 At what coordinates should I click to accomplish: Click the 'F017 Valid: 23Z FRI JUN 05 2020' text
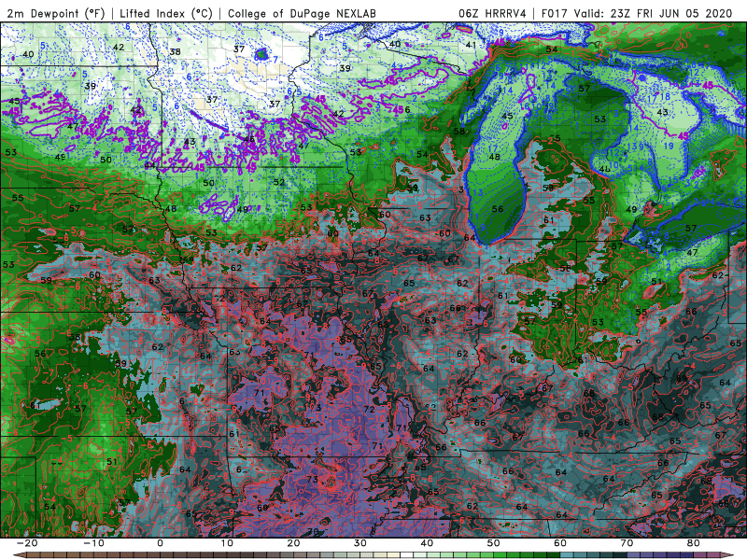637,13
